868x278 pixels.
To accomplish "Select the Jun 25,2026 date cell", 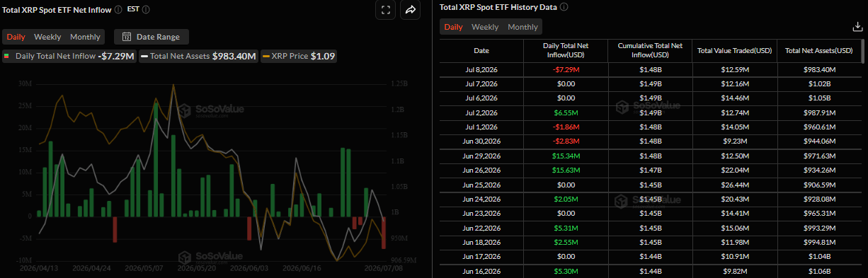I will tap(481, 185).
